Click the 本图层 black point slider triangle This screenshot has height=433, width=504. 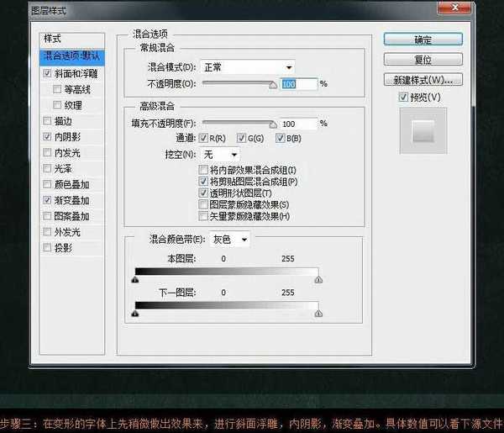pos(135,279)
